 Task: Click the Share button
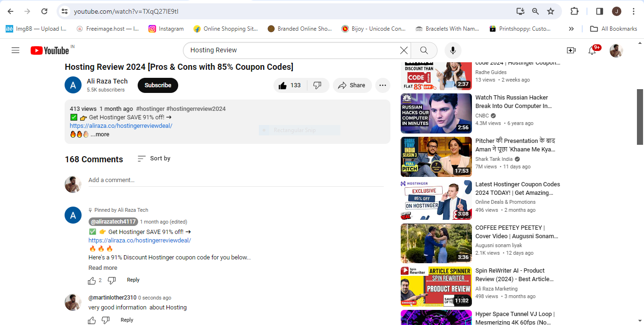pyautogui.click(x=352, y=85)
